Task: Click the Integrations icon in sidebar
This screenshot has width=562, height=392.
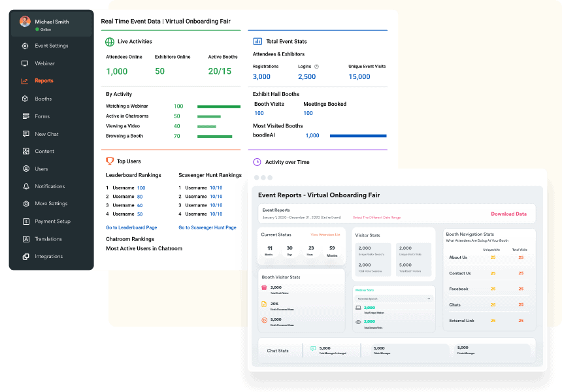Action: point(25,257)
